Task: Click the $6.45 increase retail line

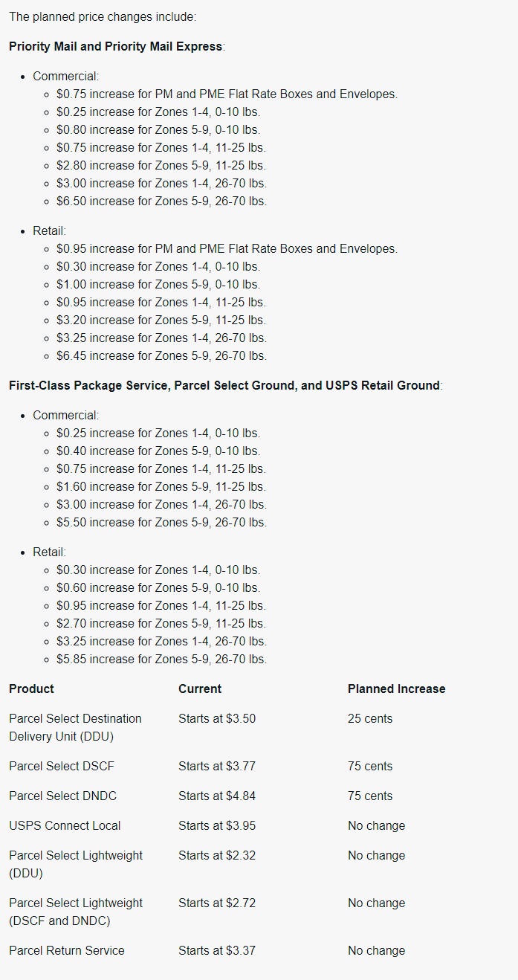Action: (161, 355)
